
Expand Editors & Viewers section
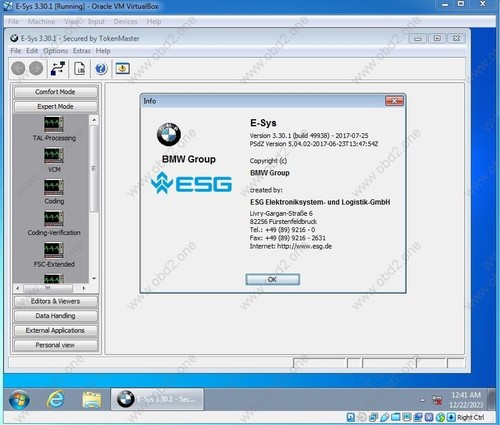click(55, 301)
